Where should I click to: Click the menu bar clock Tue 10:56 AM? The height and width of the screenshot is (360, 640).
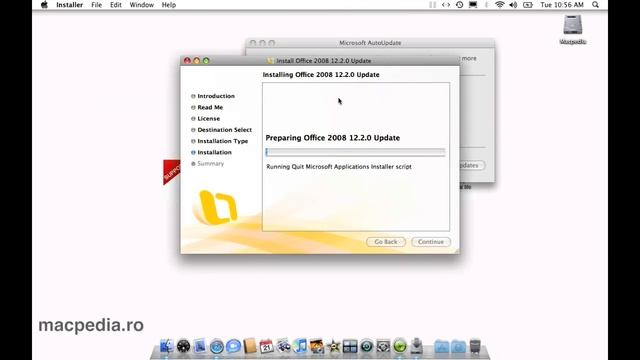click(562, 5)
